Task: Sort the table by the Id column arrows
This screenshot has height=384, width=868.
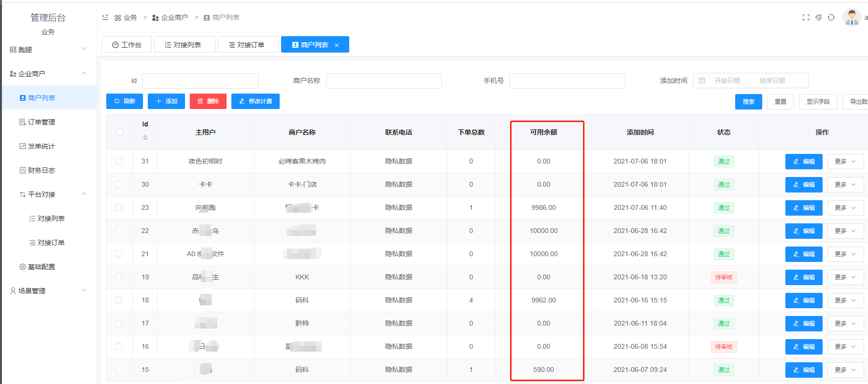Action: coord(145,137)
